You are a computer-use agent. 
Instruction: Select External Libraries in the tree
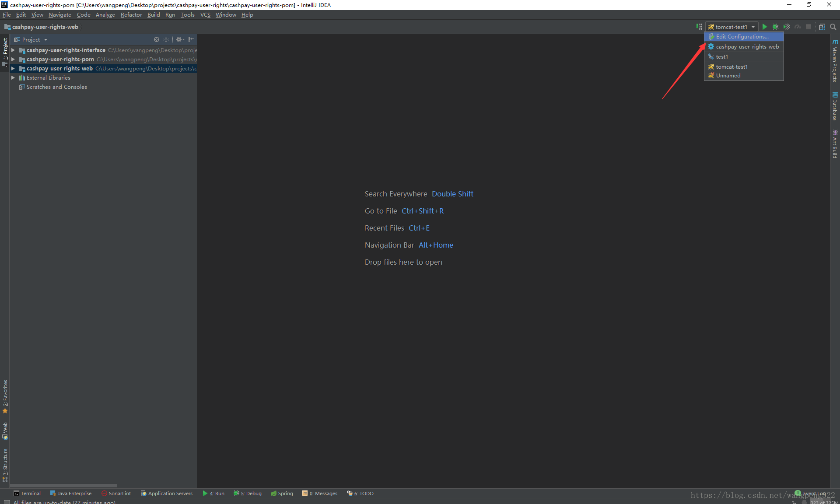(44, 78)
